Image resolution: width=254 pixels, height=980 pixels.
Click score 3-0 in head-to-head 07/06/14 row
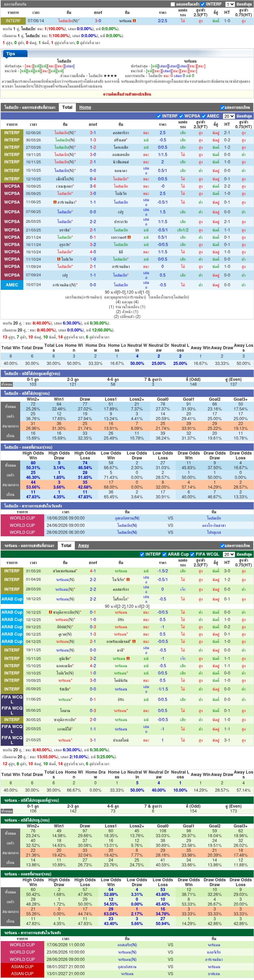[x=98, y=21]
